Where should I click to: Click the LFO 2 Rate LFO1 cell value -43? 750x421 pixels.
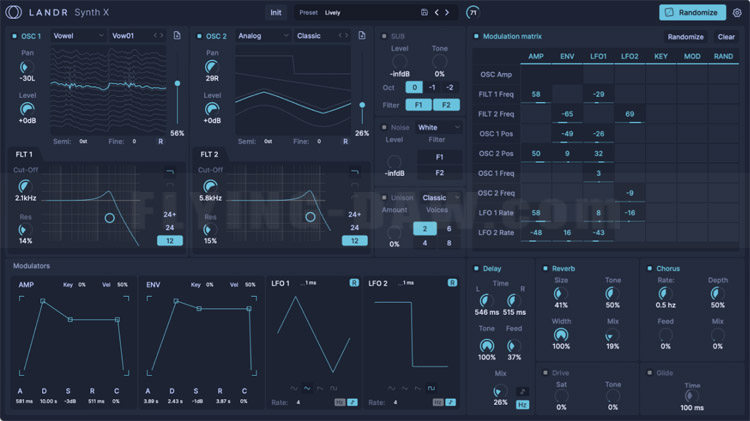click(598, 233)
